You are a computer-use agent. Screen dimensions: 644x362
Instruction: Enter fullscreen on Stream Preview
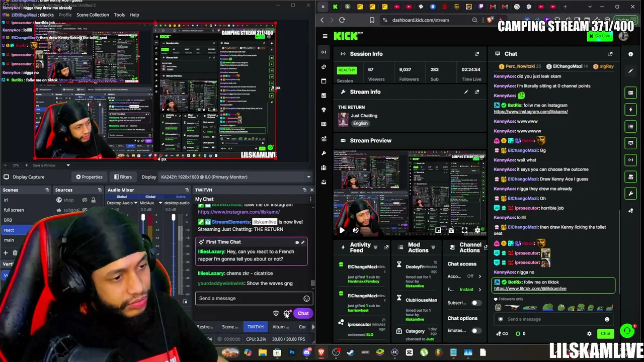tap(464, 230)
